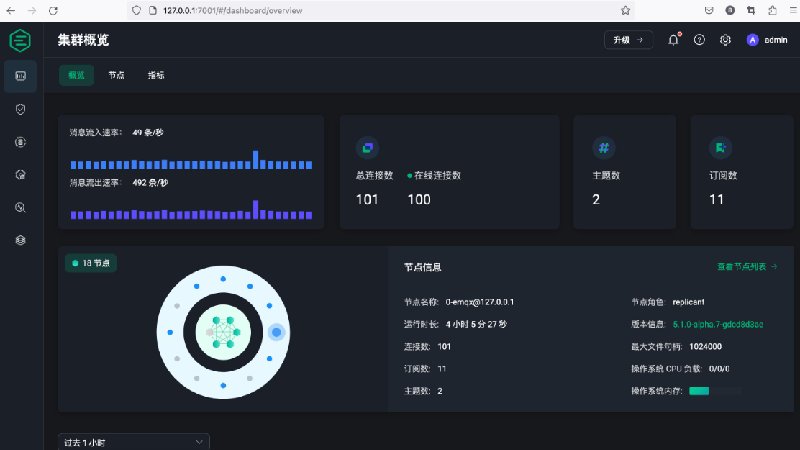Click the 492 条/秒 outgoing rate value
Viewport: 800px width, 450px height.
point(150,183)
